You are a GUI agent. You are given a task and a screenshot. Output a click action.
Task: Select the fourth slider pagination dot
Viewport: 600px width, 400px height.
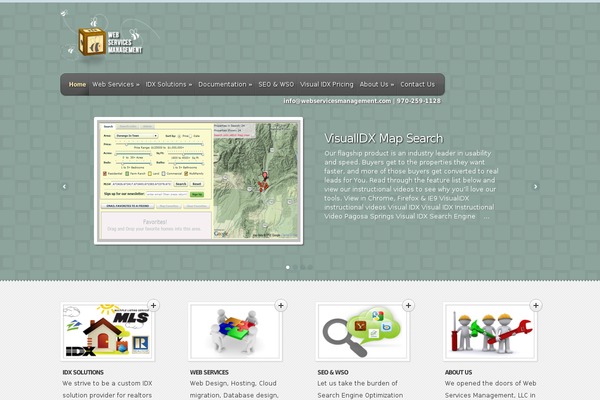(310, 267)
